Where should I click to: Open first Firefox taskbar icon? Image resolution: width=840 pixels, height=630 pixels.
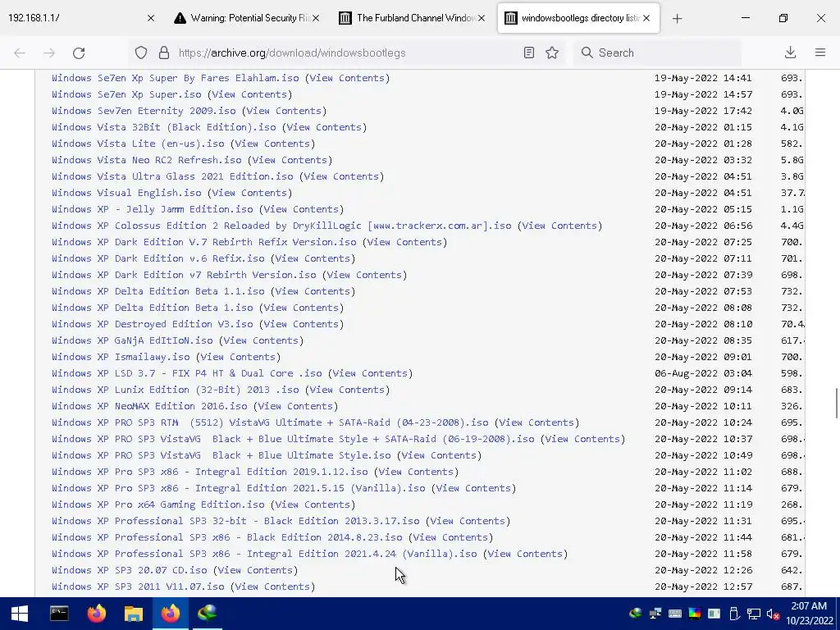97,614
